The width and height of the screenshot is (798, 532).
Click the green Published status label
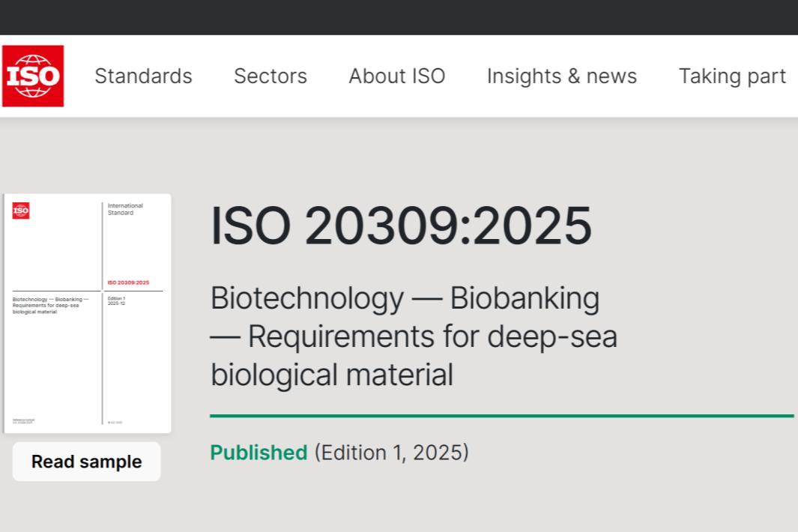click(x=259, y=453)
